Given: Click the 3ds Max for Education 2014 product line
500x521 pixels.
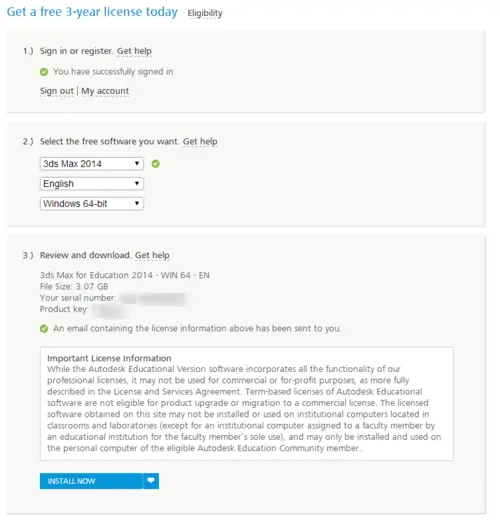Looking at the screenshot, I should tap(125, 275).
